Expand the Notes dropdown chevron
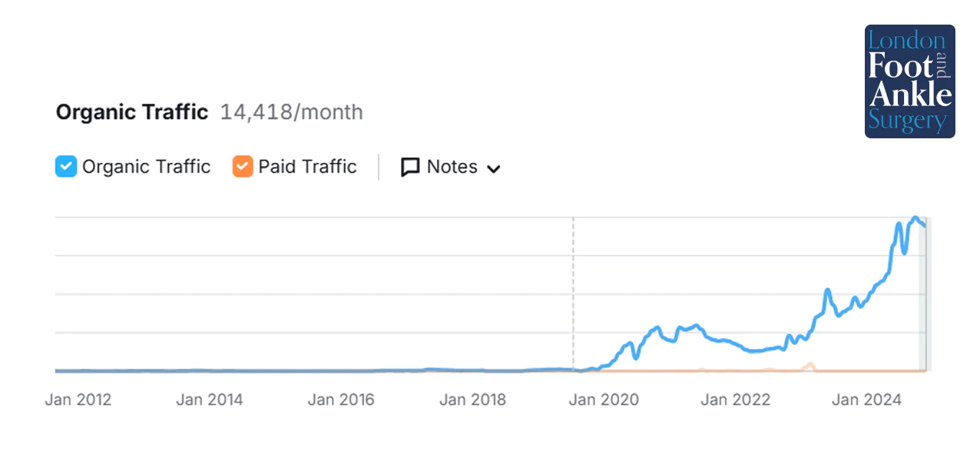 pos(494,168)
